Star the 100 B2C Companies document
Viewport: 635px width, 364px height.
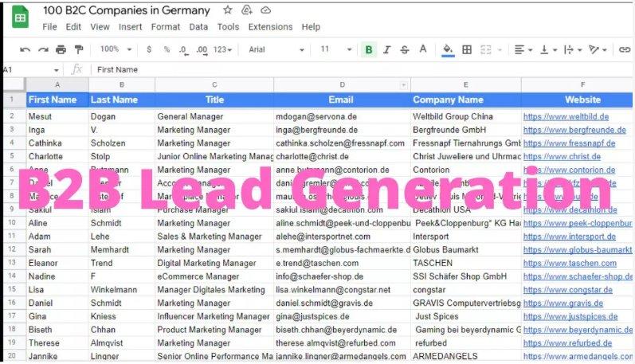pos(228,10)
